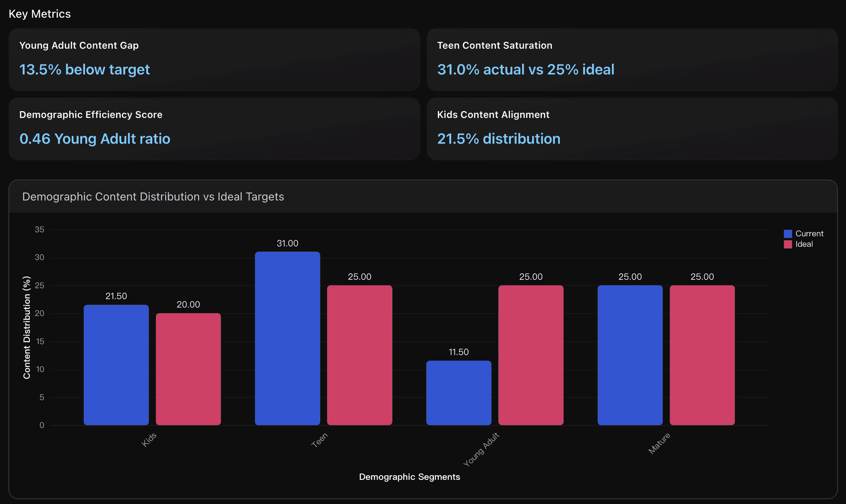Click the pink Kids ideal bar at 20.00
The height and width of the screenshot is (504, 846).
(x=188, y=368)
